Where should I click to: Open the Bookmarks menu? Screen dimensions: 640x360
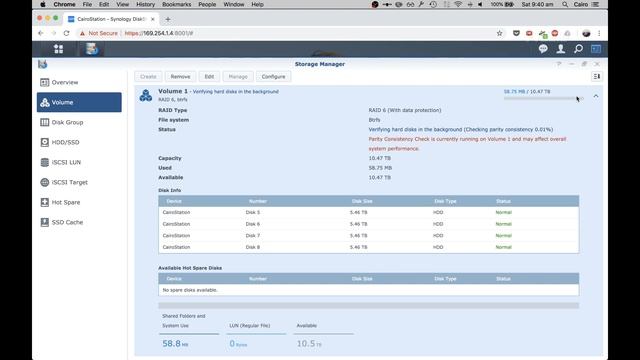176,4
